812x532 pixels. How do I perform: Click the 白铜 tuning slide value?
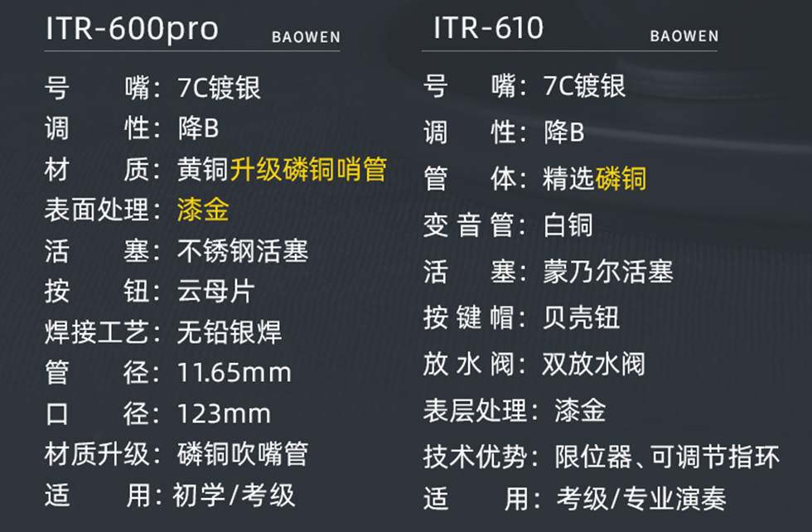(x=568, y=225)
